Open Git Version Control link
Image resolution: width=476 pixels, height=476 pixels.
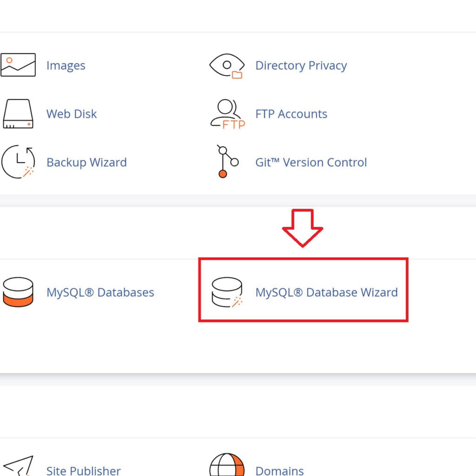coord(311,162)
